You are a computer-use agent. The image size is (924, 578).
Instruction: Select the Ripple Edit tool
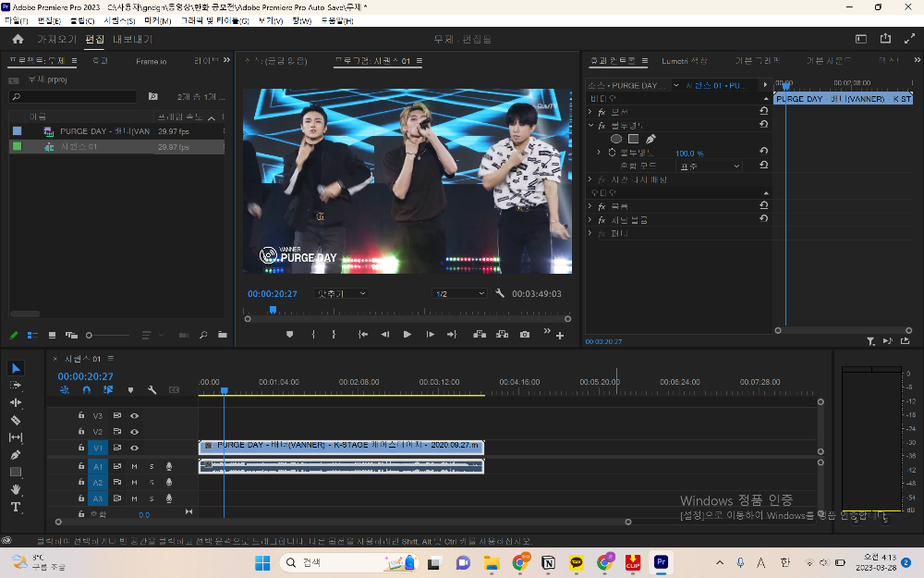[16, 403]
